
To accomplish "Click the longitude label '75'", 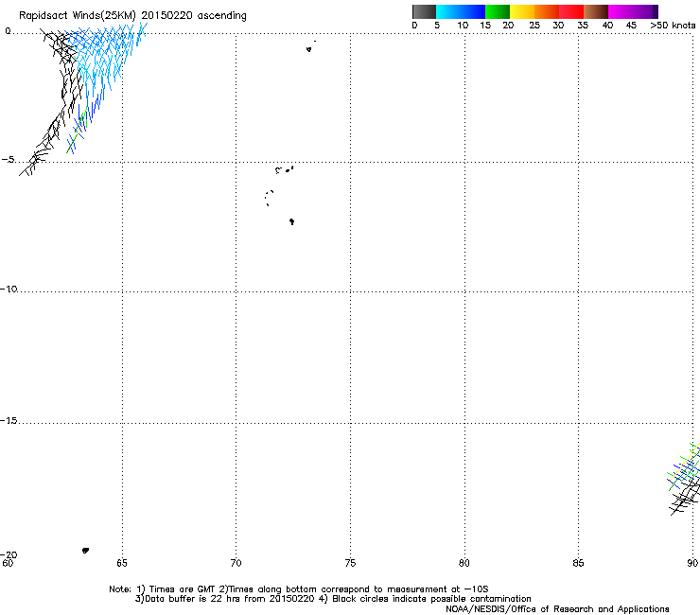I will coord(350,563).
